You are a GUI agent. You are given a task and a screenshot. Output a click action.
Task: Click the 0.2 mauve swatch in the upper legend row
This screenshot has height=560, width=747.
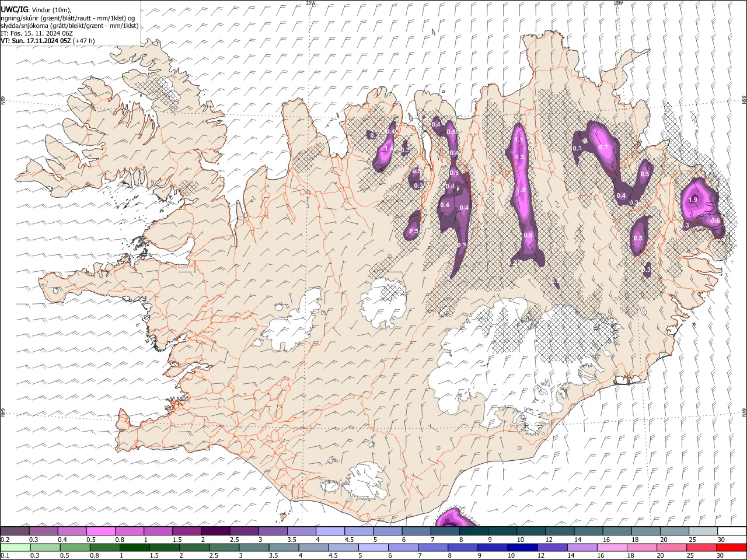[x=15, y=531]
